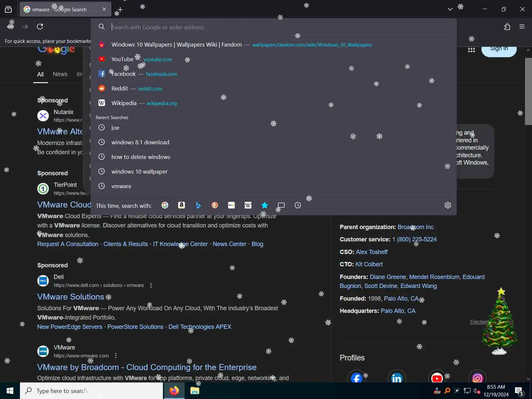Open options menu for vmware.com result
532x399 pixels.
tap(116, 356)
